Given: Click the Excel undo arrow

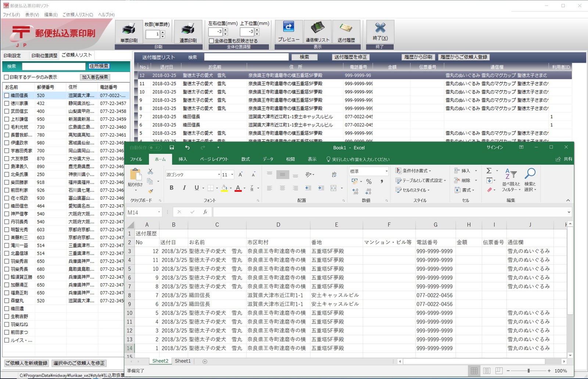Looking at the screenshot, I should (x=187, y=148).
